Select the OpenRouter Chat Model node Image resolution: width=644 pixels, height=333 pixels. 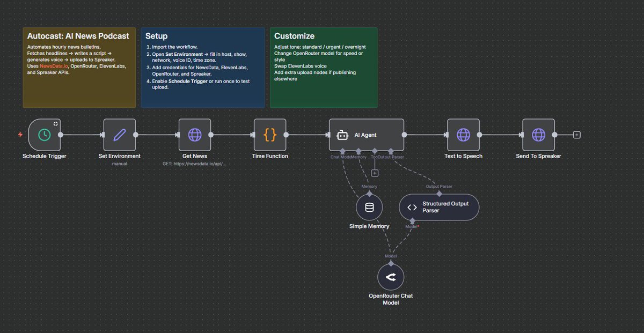coord(391,277)
